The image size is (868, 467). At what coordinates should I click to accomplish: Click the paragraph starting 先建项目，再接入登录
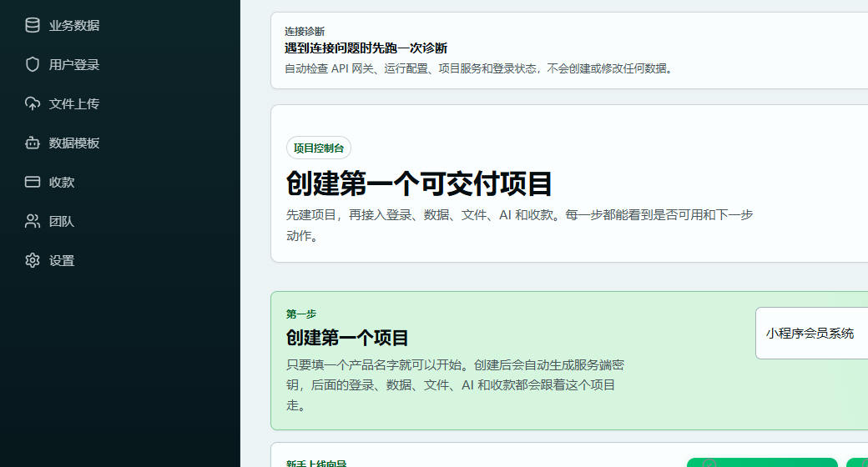coord(520,225)
